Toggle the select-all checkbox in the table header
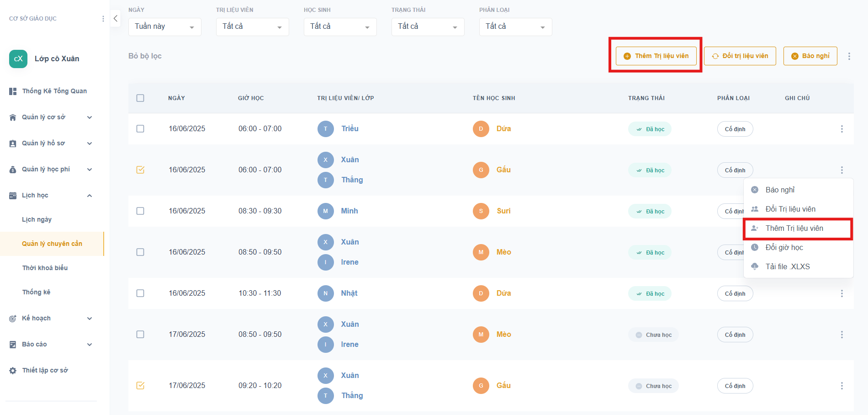Screen dimensions: 868x415 140,98
